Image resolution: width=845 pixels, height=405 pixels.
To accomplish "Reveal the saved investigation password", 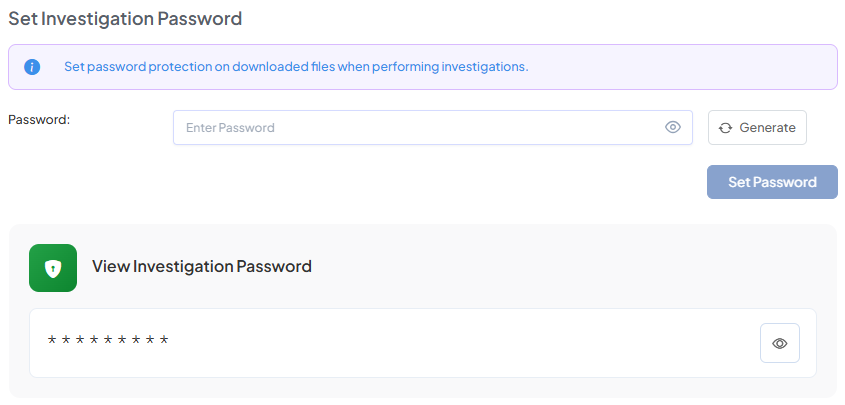I will tap(780, 343).
